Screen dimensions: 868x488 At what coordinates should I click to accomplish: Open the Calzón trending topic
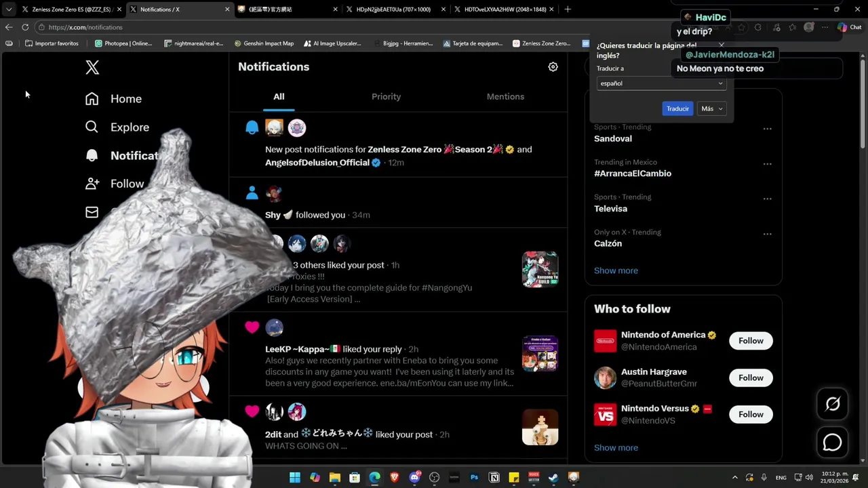pos(608,243)
